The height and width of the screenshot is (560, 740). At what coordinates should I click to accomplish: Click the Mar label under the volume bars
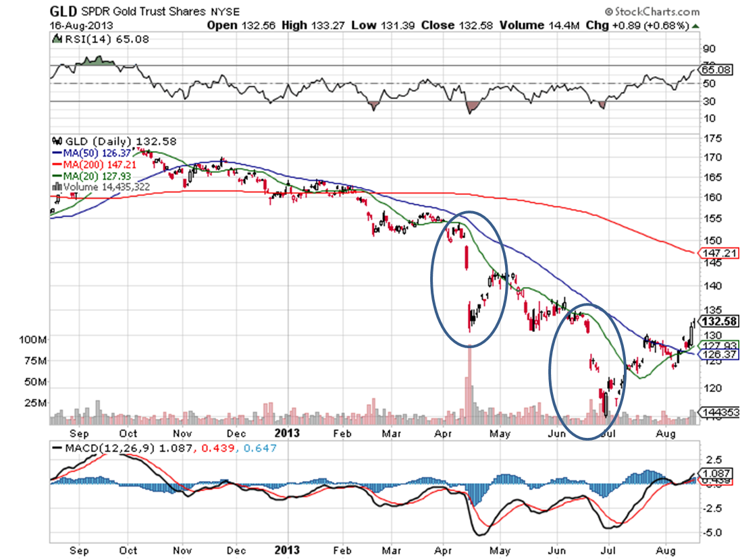point(391,434)
